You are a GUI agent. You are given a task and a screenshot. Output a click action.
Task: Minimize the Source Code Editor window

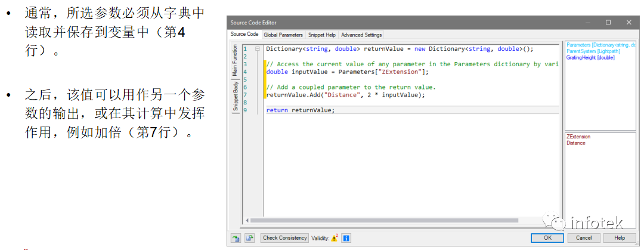588,23
